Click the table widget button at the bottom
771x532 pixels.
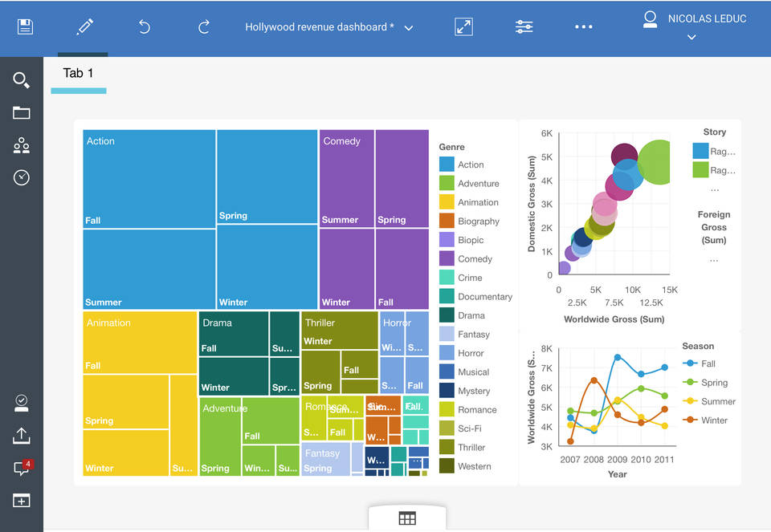tap(407, 518)
